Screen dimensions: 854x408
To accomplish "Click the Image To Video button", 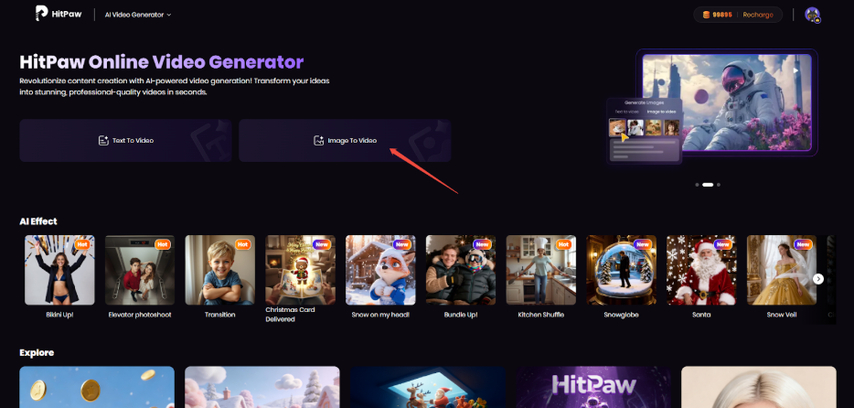I will (x=345, y=141).
